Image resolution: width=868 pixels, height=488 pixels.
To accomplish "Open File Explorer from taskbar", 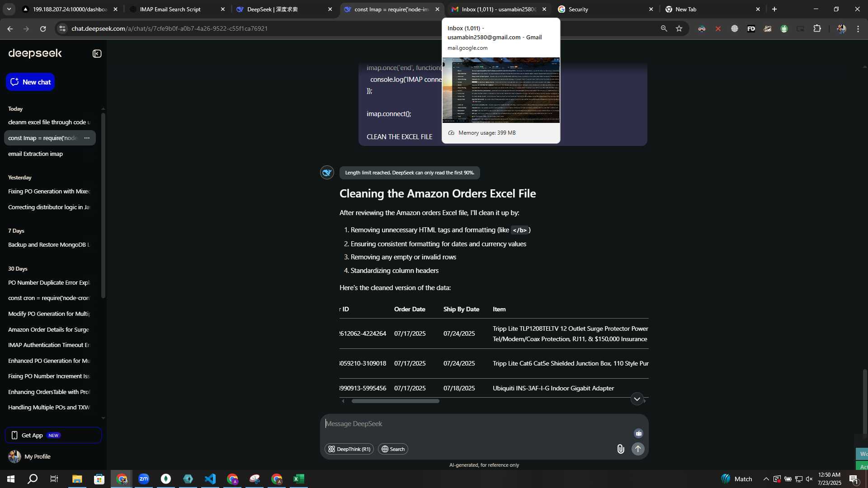I will (x=77, y=479).
